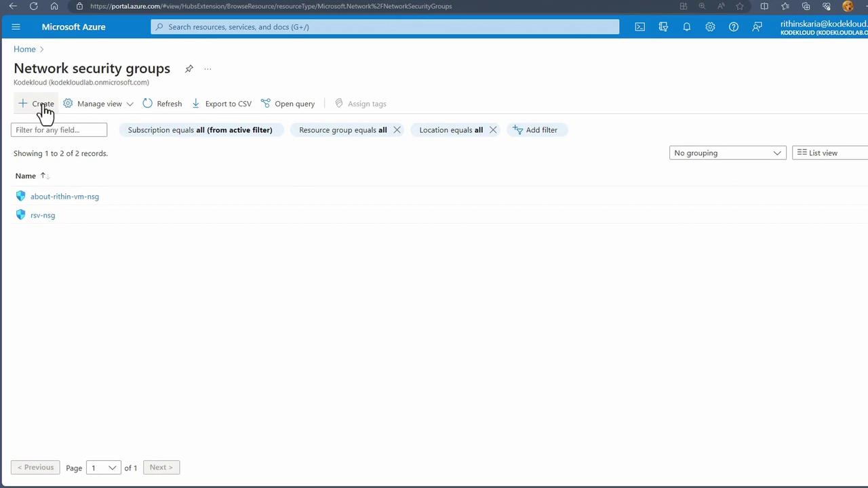Open portal Settings gear
The height and width of the screenshot is (488, 868).
click(710, 27)
